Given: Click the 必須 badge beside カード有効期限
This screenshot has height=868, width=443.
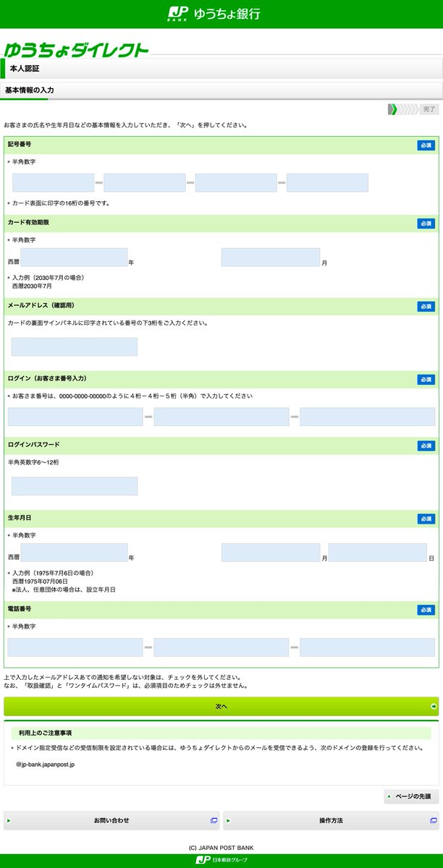Looking at the screenshot, I should click(x=426, y=224).
